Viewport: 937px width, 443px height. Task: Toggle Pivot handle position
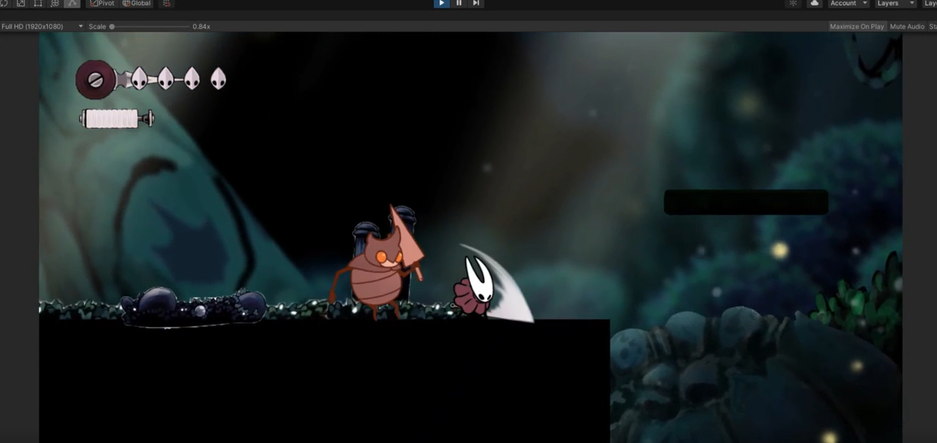coord(103,3)
